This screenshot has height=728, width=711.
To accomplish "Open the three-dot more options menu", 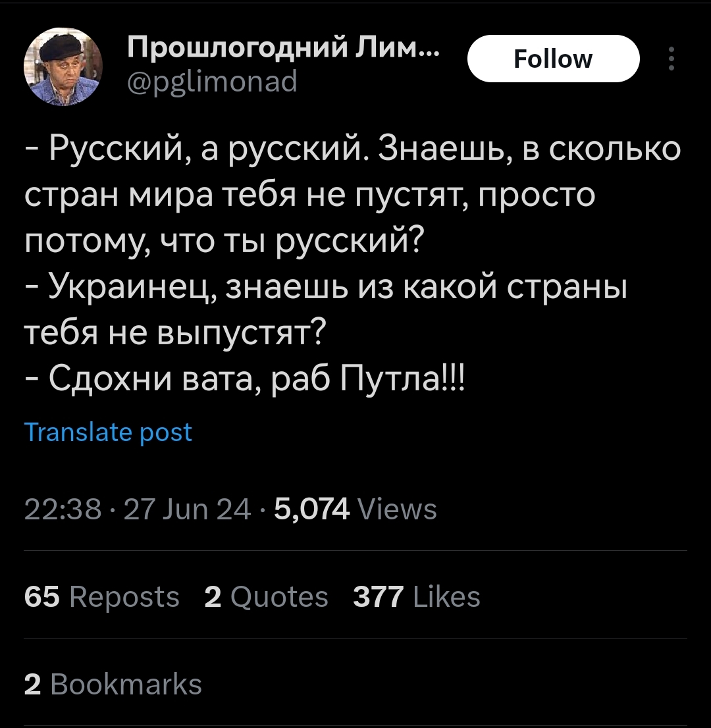I will pyautogui.click(x=671, y=59).
